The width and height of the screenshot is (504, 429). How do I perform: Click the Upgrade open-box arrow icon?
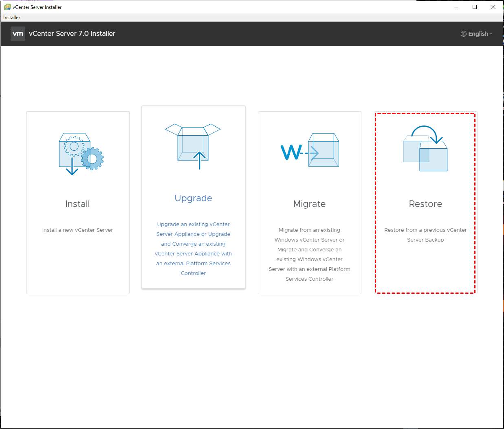[193, 146]
